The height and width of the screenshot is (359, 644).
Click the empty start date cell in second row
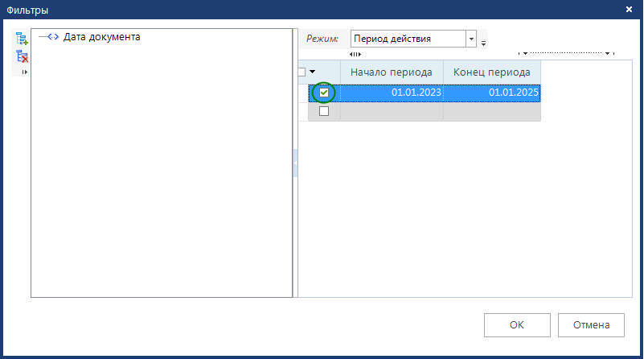pos(391,112)
